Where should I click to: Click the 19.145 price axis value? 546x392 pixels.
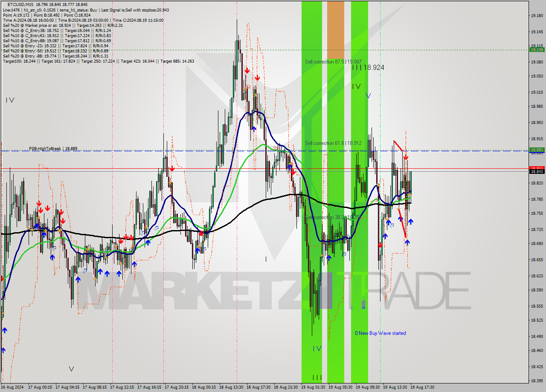(536, 32)
